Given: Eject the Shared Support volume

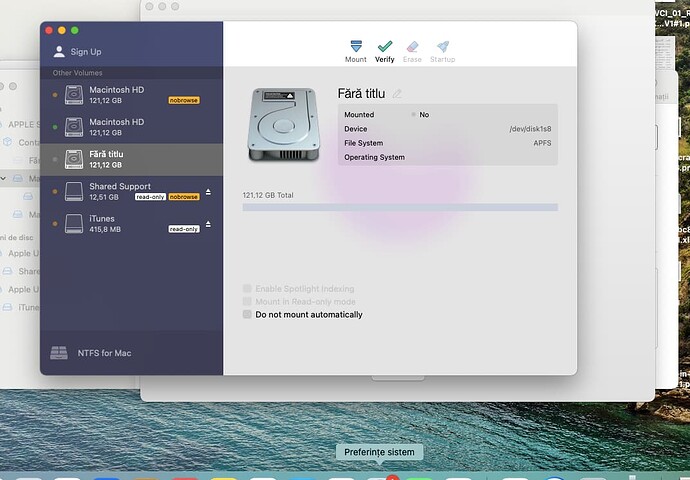Looking at the screenshot, I should 208,191.
